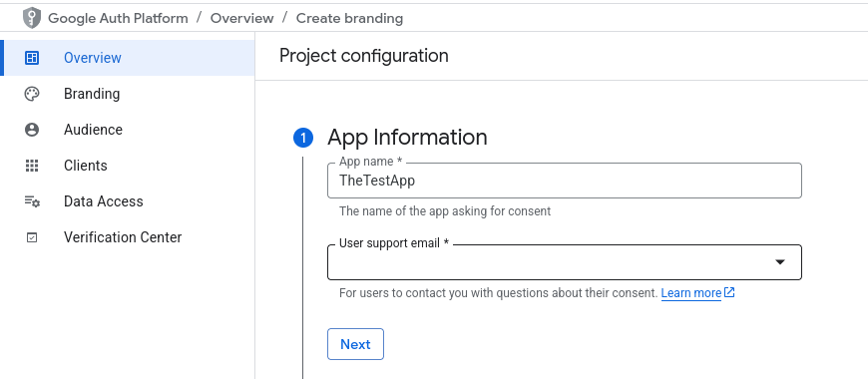868x379 pixels.
Task: Click the step 1 circle marker
Action: tap(303, 138)
